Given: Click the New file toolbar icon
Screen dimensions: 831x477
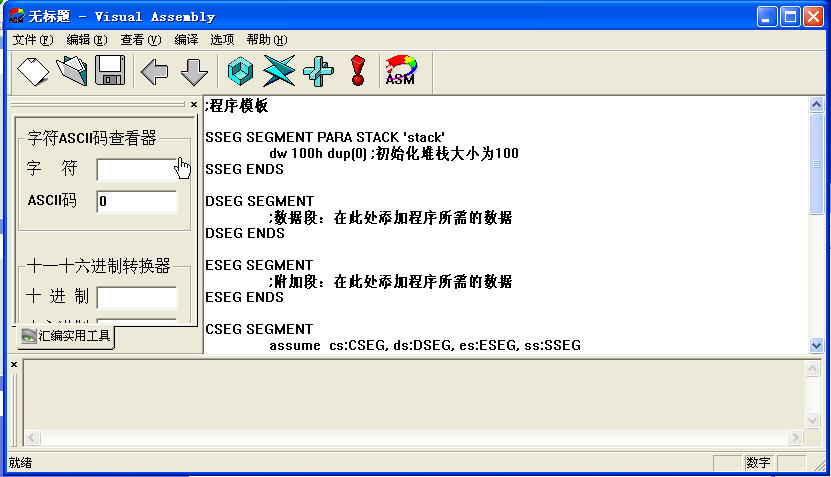Looking at the screenshot, I should (x=33, y=71).
